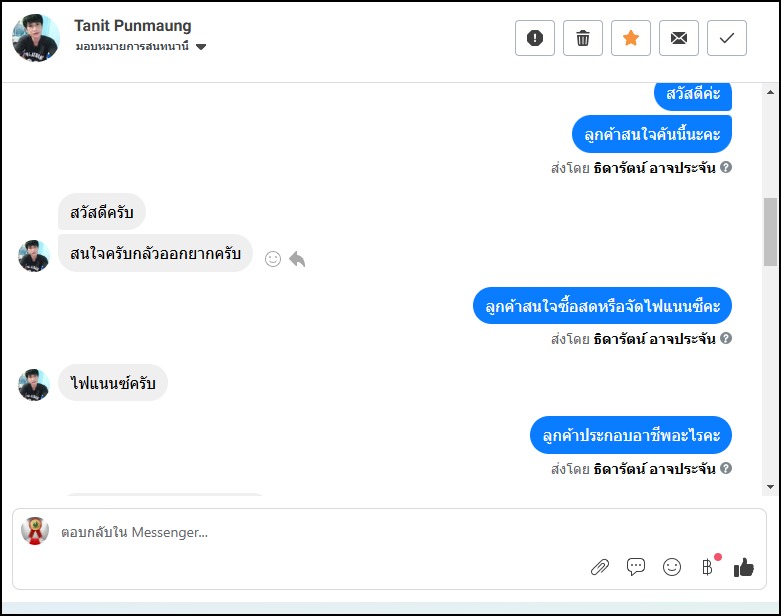Click Tanit Punmaung's header profile photo

(36, 38)
